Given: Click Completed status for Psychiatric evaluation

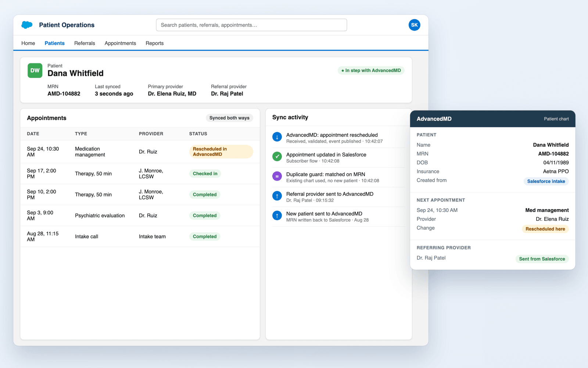Looking at the screenshot, I should 205,216.
